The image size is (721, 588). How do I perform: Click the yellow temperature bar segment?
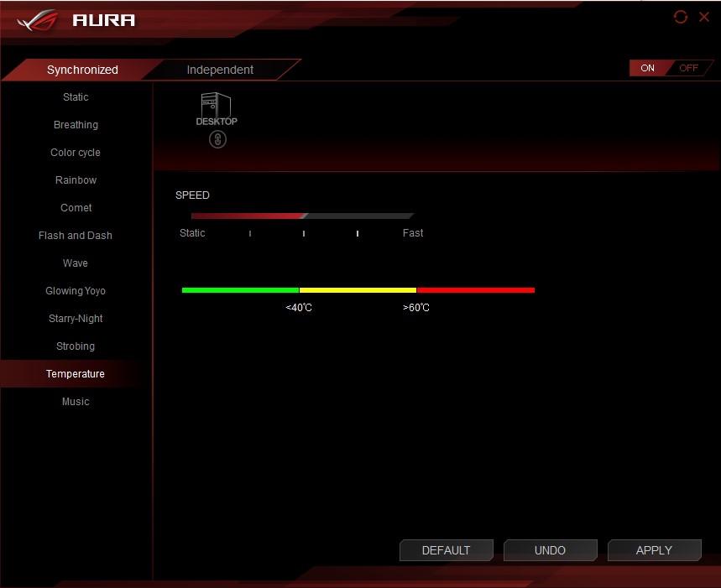point(358,290)
